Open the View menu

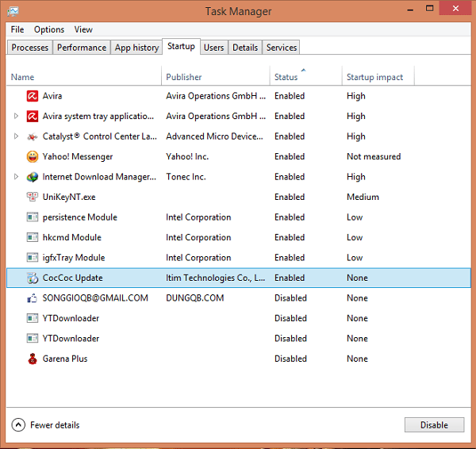pos(83,29)
